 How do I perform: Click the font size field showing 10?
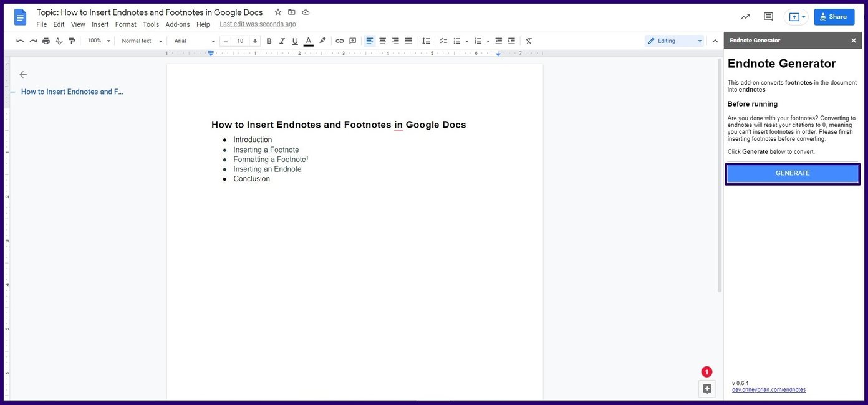240,41
